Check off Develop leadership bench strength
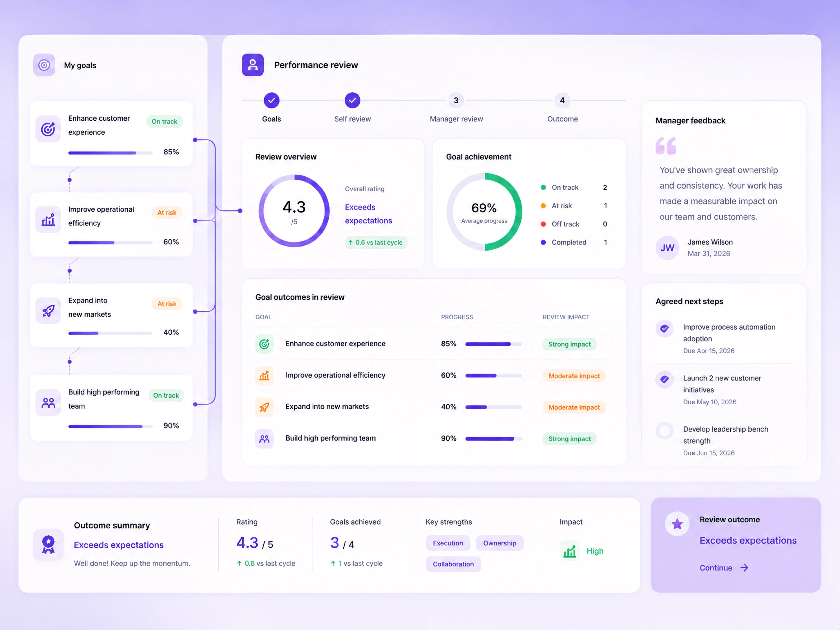The width and height of the screenshot is (840, 630). click(665, 431)
